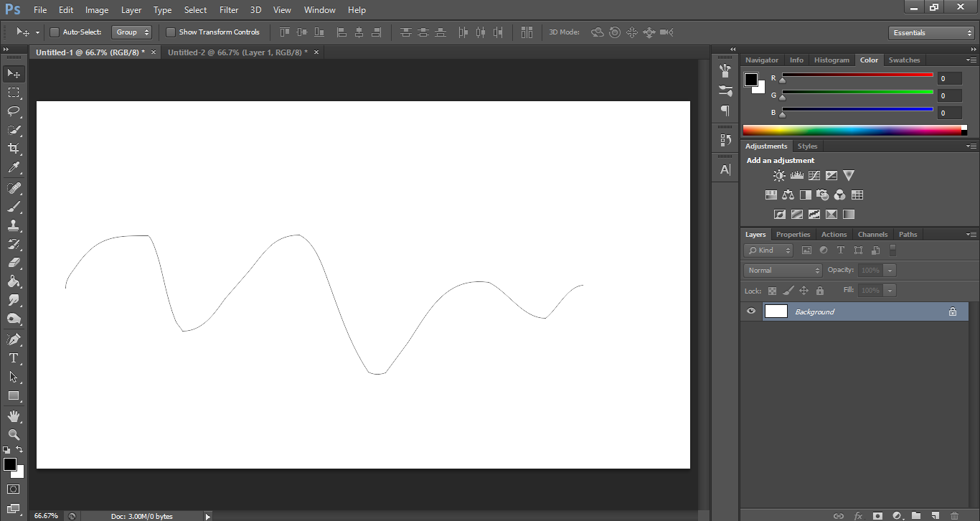Select the Move tool
Screen dimensions: 980x521
[13, 73]
